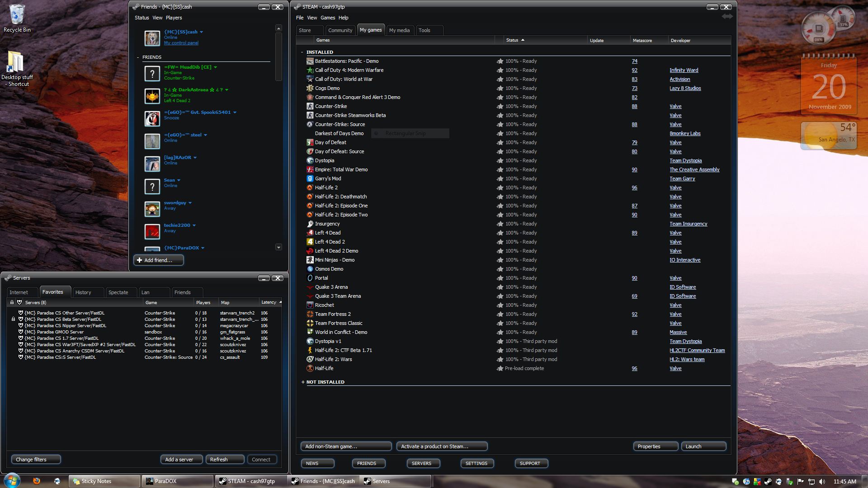Toggle favorite star for Garry's Mod
The height and width of the screenshot is (488, 868).
(x=500, y=178)
